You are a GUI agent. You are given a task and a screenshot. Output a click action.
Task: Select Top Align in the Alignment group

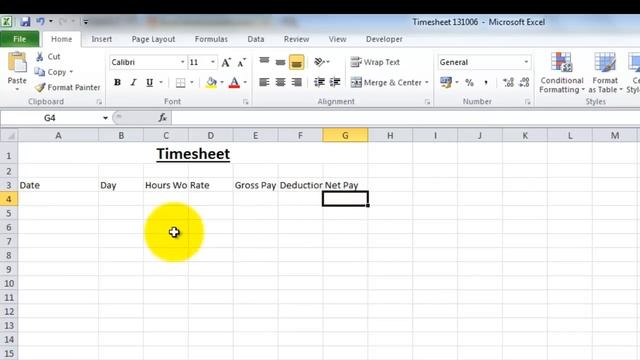[264, 62]
